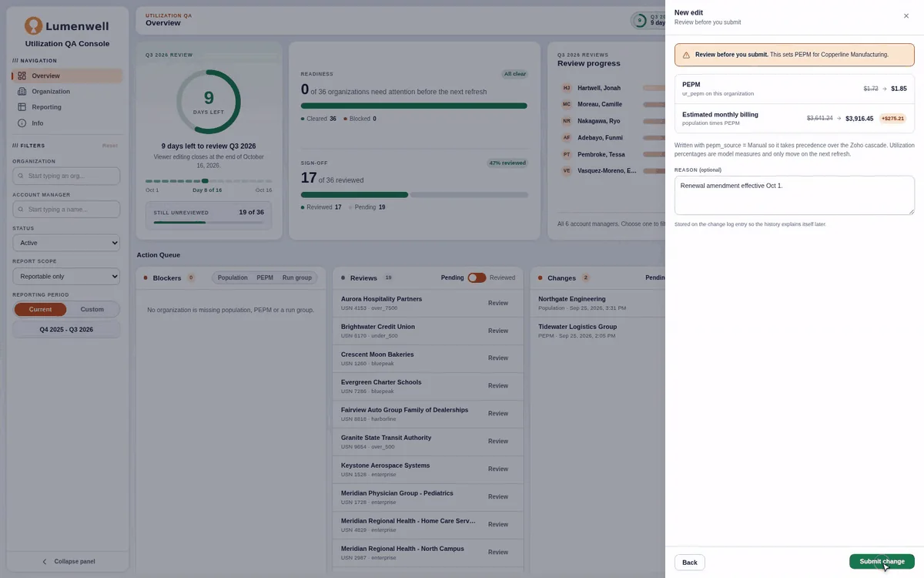Image resolution: width=924 pixels, height=578 pixels.
Task: Click the Q4 2025 - Q3 2026 period button
Action: click(x=66, y=329)
